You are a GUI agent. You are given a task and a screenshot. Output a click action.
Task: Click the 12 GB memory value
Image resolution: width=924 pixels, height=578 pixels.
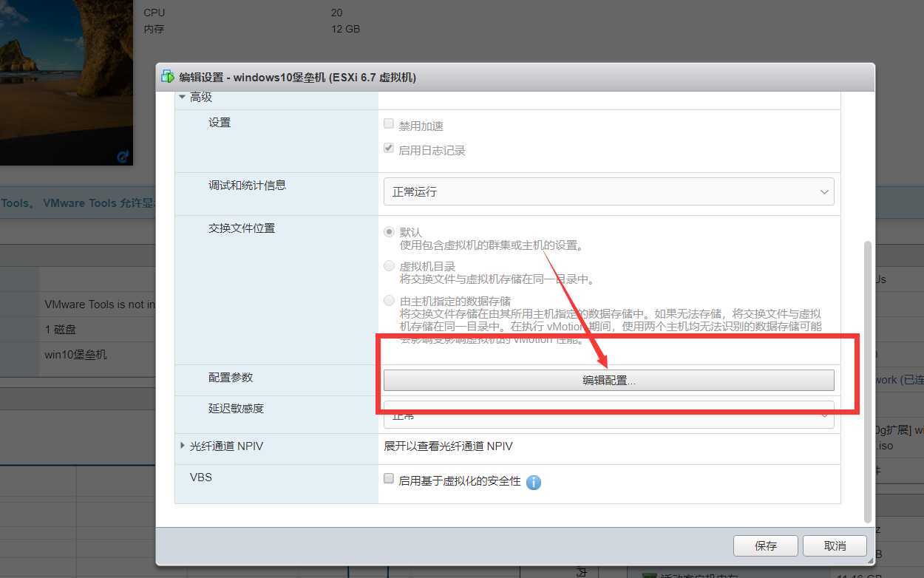coord(345,29)
